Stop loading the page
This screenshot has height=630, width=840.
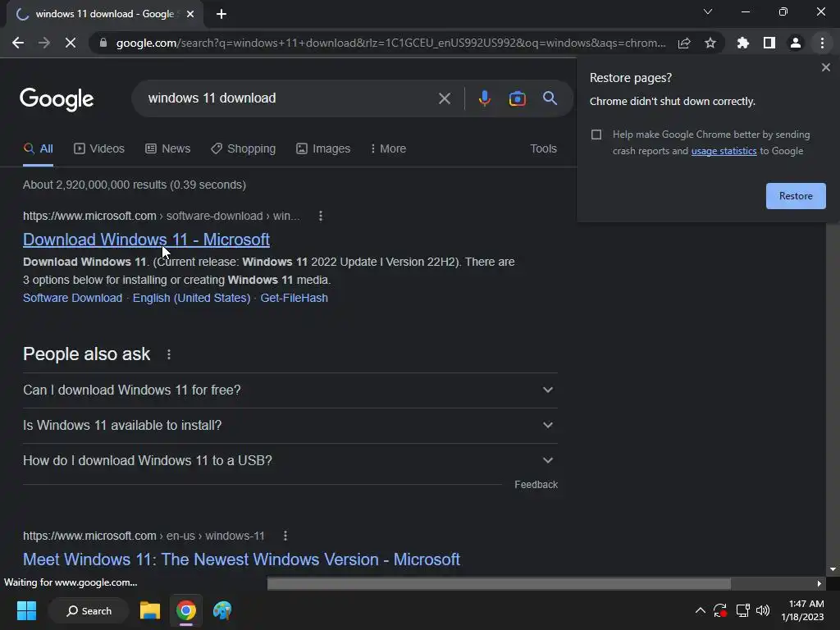click(71, 43)
